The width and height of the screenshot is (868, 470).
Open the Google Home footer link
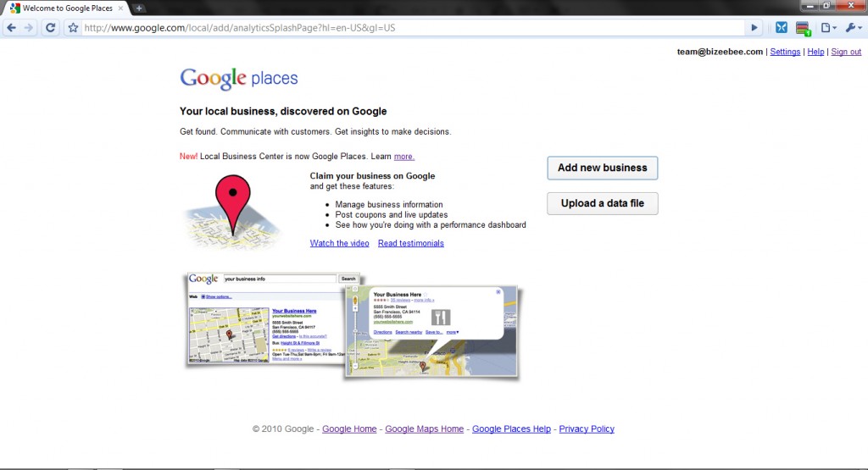[x=349, y=429]
